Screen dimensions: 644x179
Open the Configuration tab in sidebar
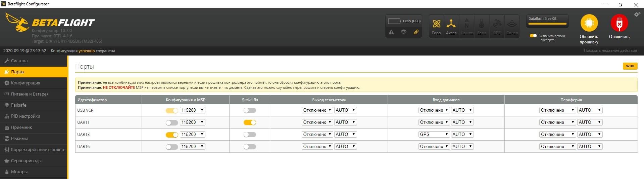click(x=26, y=83)
